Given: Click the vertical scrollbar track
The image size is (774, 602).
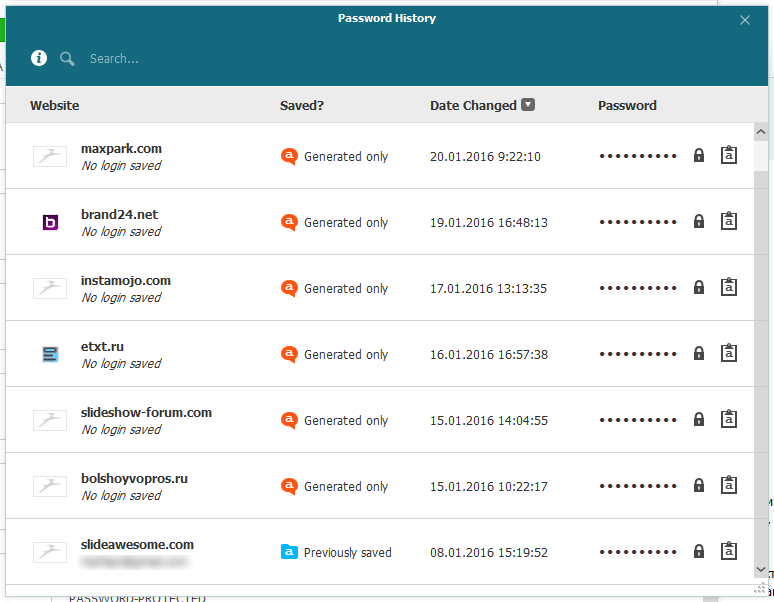Looking at the screenshot, I should coord(761,365).
